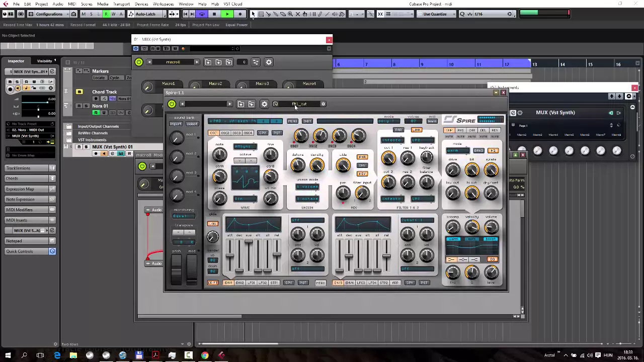Select the PHS effect tab

click(x=460, y=131)
